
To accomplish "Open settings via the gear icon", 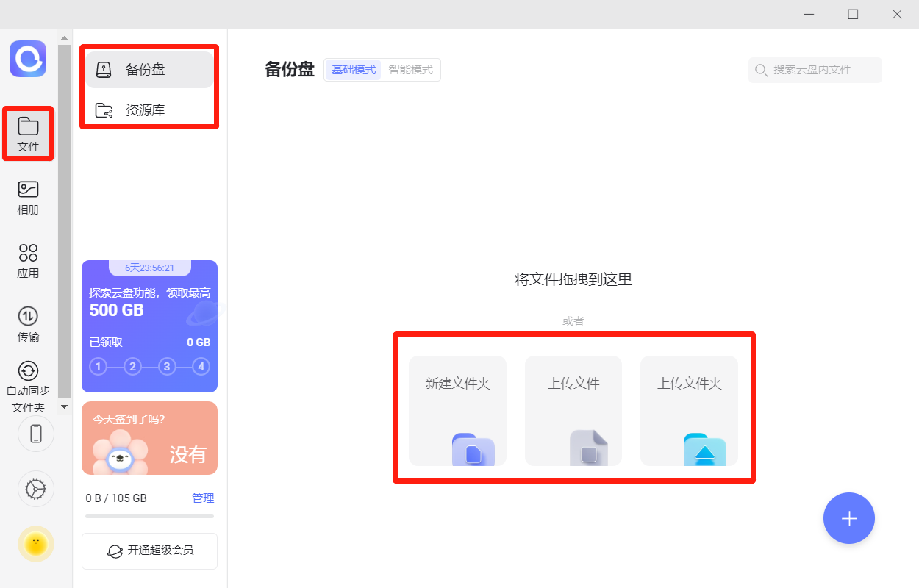I will (36, 489).
